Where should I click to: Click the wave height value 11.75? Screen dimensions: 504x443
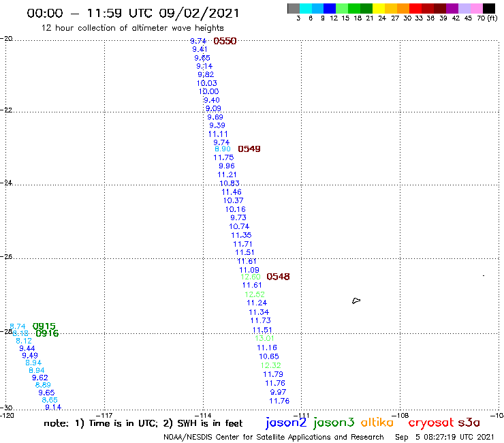click(223, 157)
